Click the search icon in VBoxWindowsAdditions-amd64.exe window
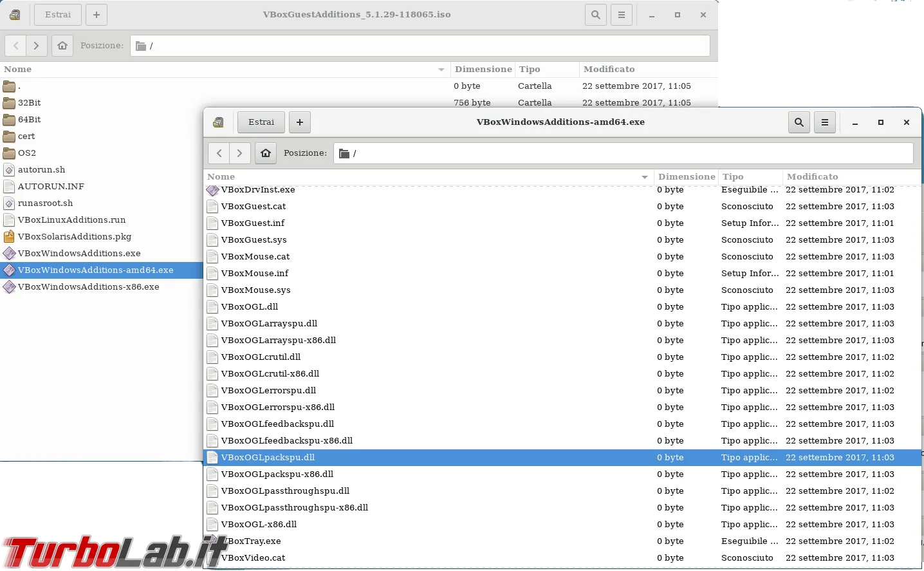 (799, 122)
